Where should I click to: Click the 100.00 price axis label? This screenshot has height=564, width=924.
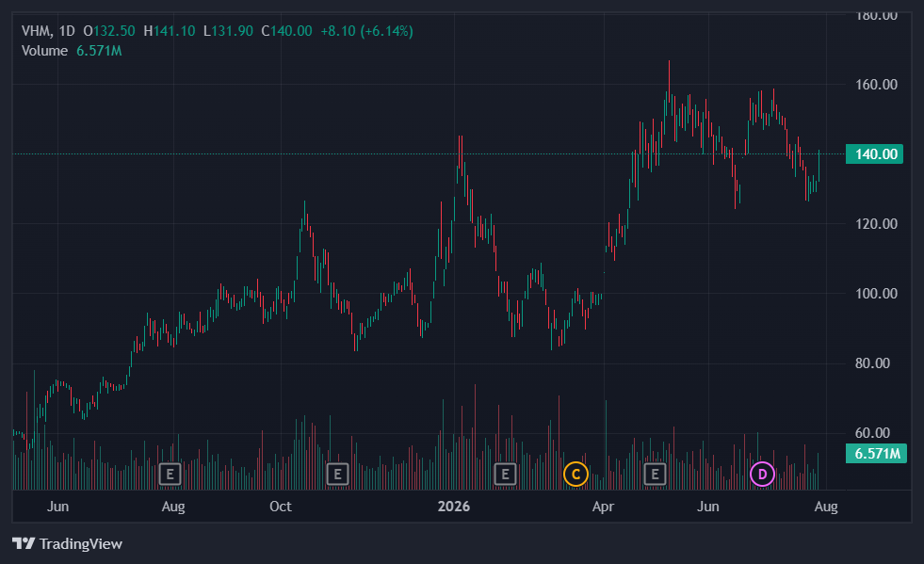point(876,294)
